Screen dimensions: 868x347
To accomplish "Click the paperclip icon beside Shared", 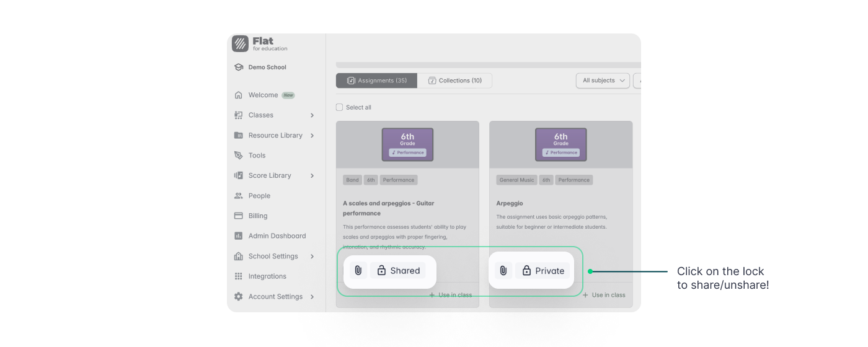I will click(358, 271).
